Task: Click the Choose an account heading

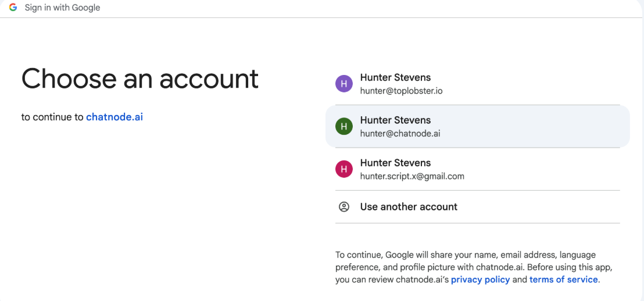Action: click(140, 79)
